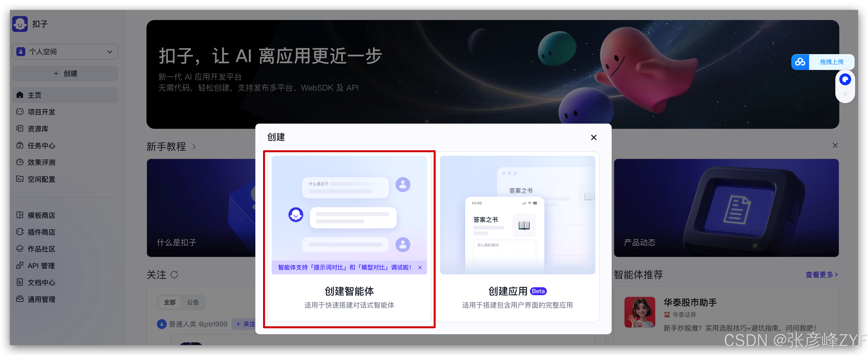Expand 新手教程 with the chevron arrow
Viewport: 868px width, 355px height.
194,147
